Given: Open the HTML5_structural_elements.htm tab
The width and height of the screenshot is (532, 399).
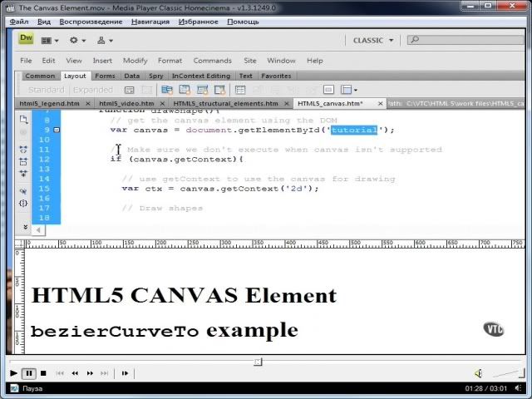Looking at the screenshot, I should point(225,103).
